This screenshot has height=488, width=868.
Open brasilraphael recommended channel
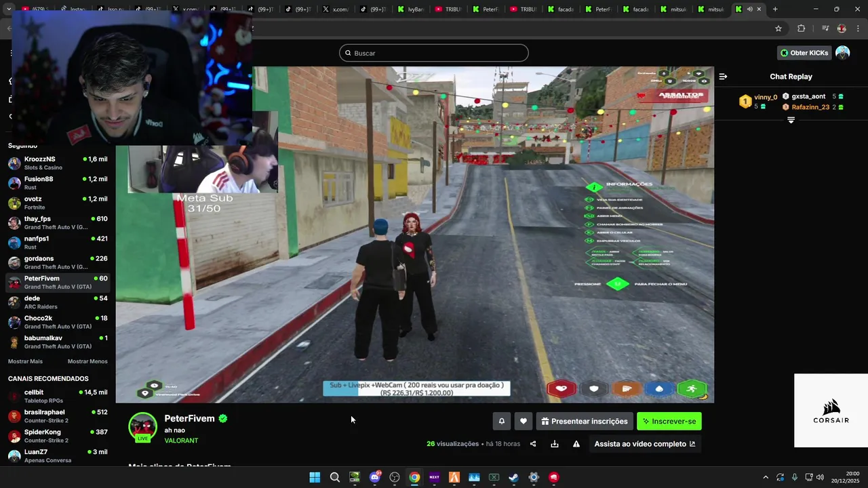click(58, 416)
